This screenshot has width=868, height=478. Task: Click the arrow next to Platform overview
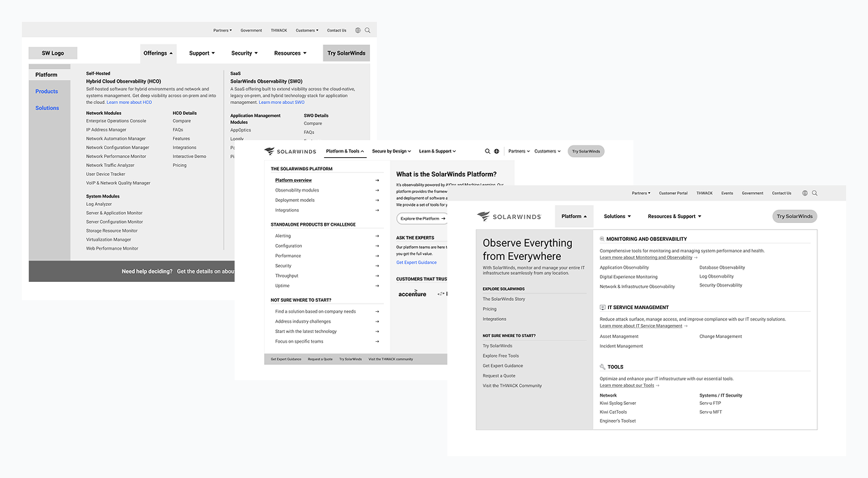pos(377,181)
